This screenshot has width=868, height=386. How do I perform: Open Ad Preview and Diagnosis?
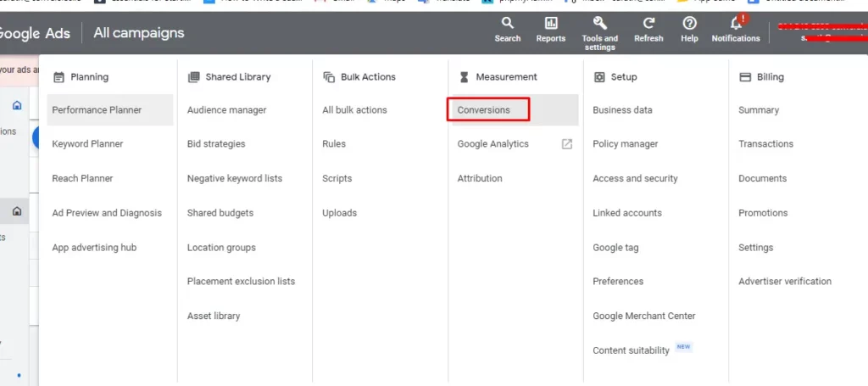click(x=107, y=213)
